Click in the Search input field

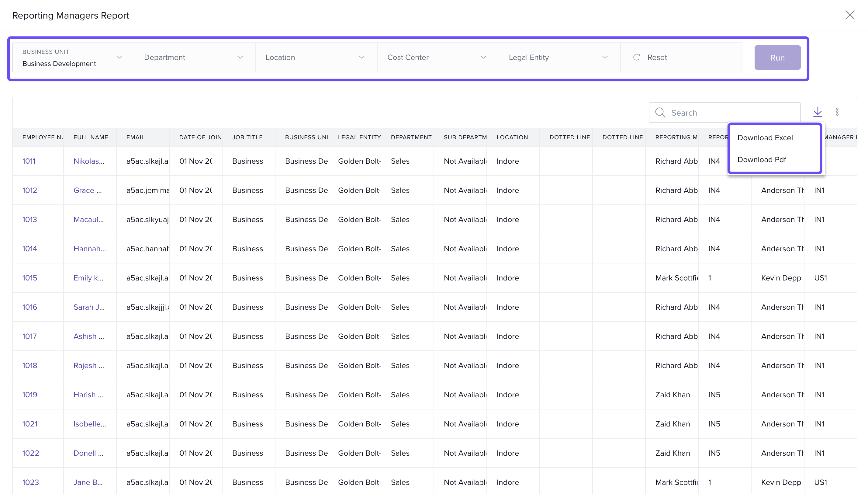tap(732, 113)
